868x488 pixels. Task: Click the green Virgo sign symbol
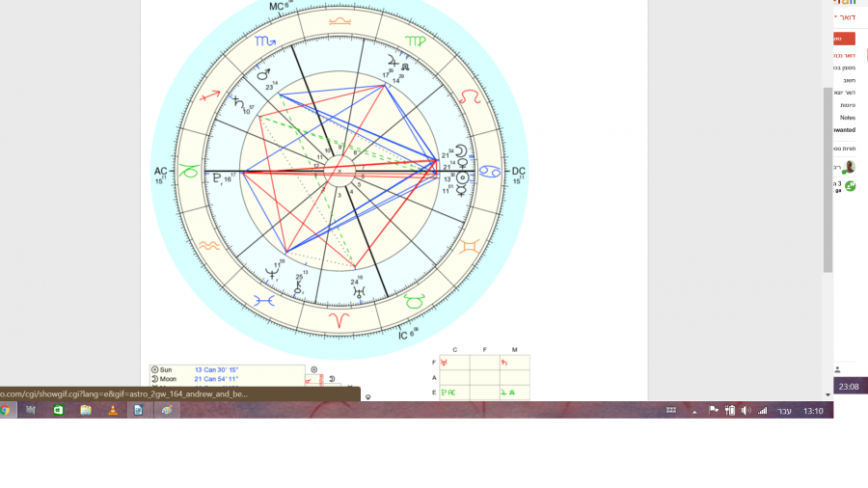point(415,41)
